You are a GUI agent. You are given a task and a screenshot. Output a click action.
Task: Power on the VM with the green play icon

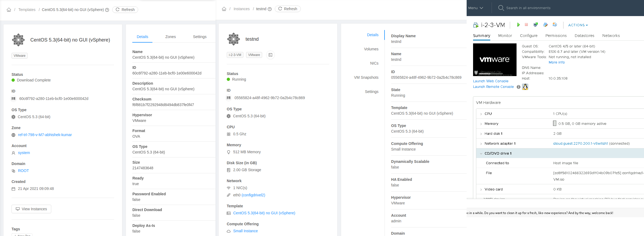coord(518,25)
